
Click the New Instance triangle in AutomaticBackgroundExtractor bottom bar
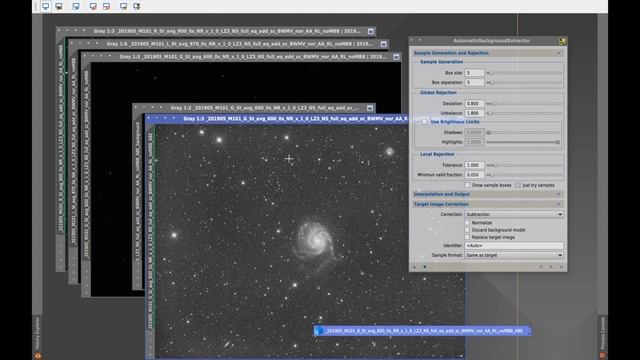click(x=414, y=267)
